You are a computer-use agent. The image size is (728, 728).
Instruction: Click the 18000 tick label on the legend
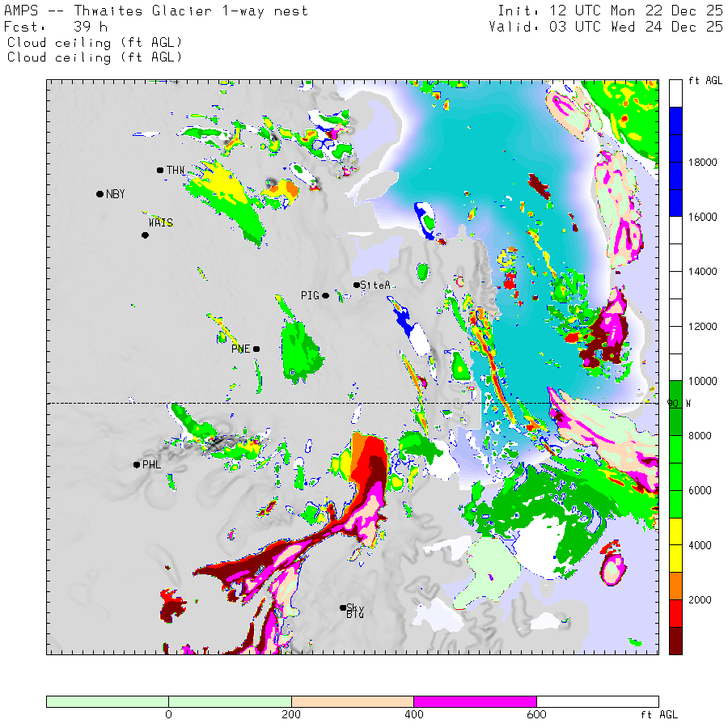[x=701, y=163]
